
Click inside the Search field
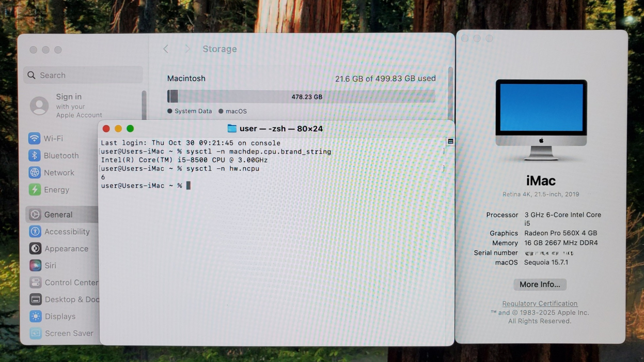pyautogui.click(x=83, y=74)
